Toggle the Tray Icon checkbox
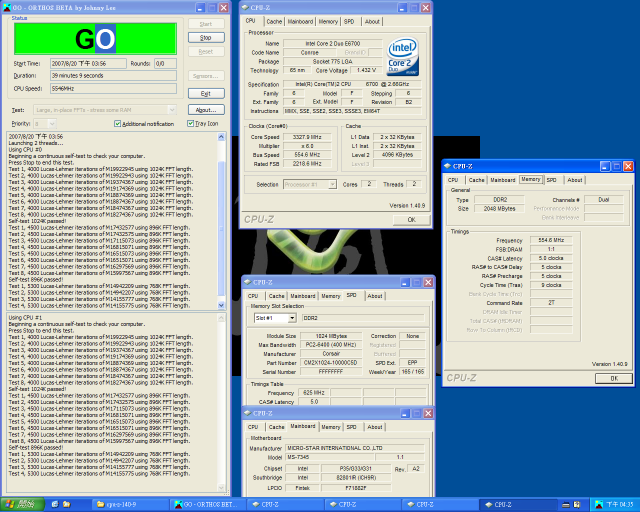This screenshot has width=640, height=512. point(190,123)
